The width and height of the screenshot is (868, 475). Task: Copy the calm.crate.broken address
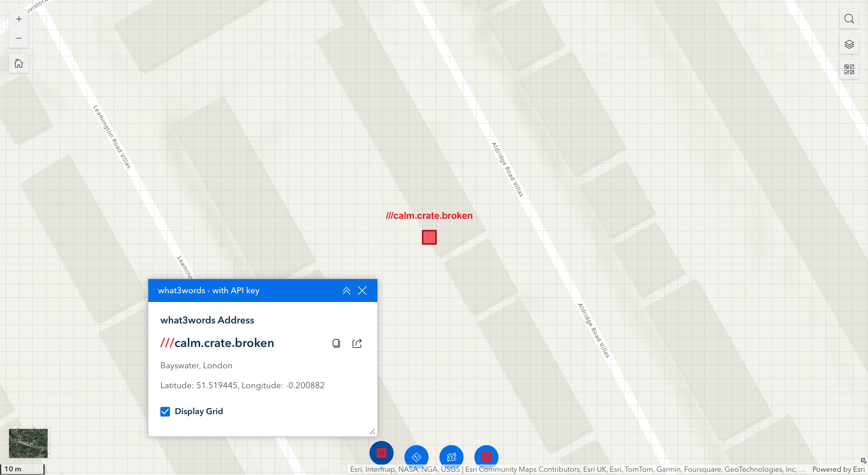[336, 343]
